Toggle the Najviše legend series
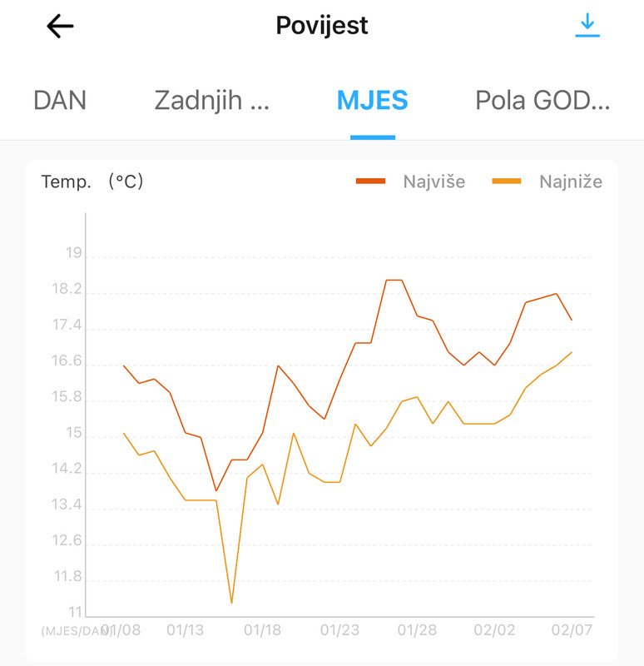 [434, 181]
